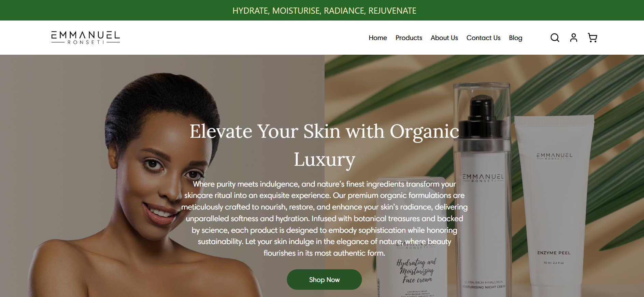Click the Elevate Your Skin heading
Viewport: 644px width, 297px height.
[x=324, y=145]
